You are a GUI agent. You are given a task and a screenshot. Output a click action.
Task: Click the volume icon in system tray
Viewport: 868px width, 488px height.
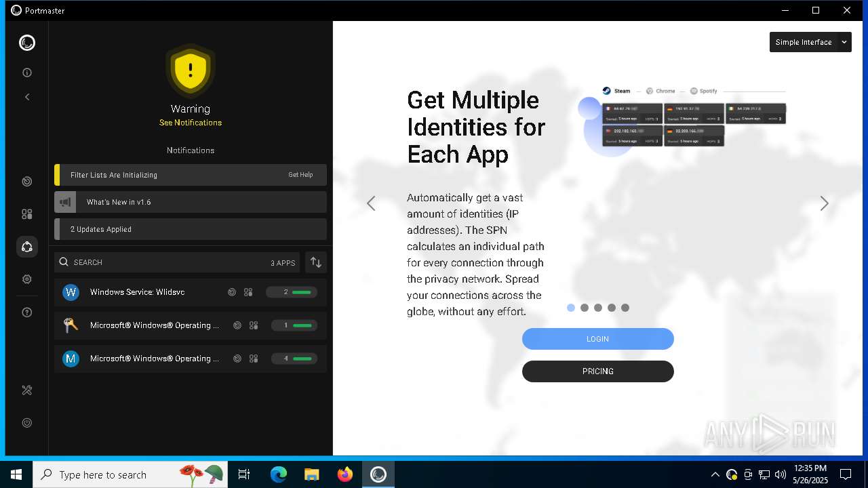[781, 474]
